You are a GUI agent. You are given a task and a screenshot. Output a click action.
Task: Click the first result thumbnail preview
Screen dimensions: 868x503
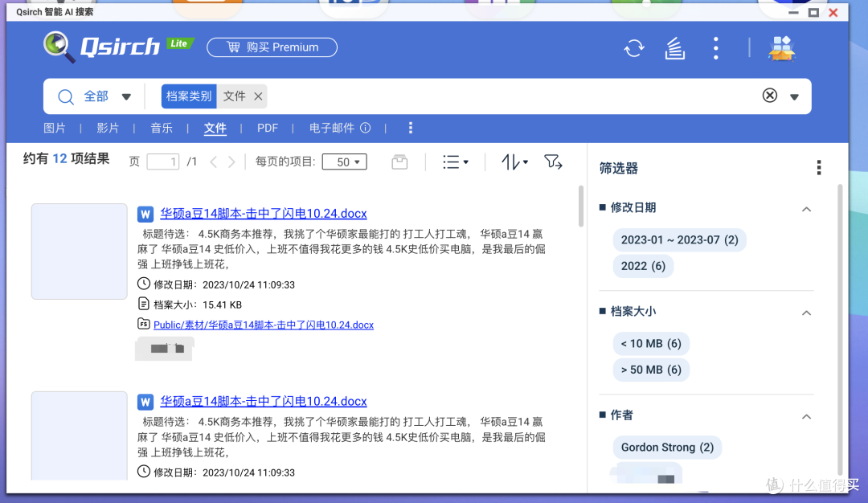(x=79, y=251)
